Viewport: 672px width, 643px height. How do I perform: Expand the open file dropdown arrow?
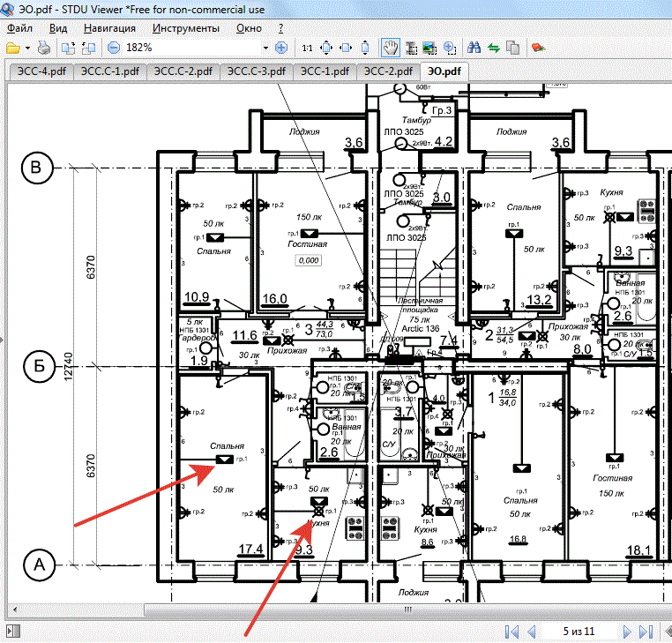[x=27, y=47]
